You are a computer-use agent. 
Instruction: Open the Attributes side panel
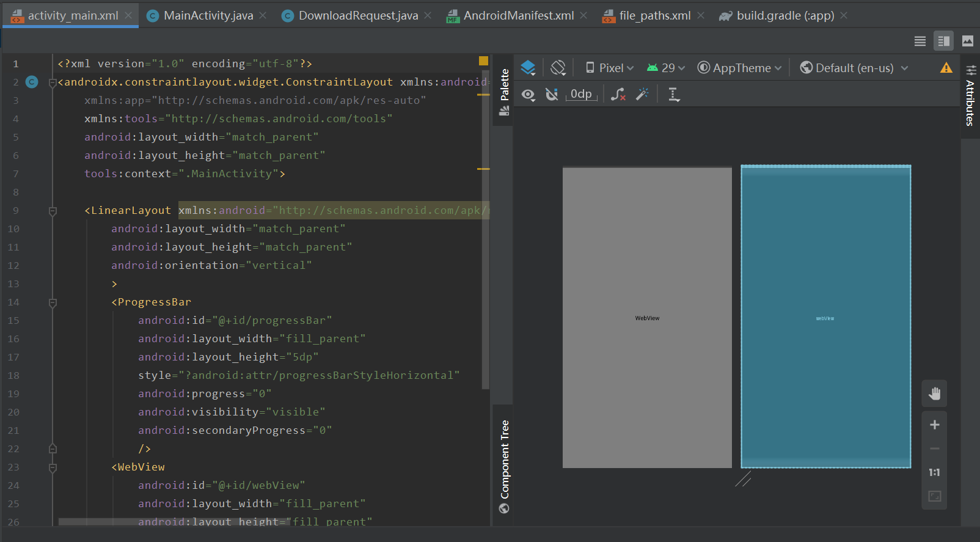[x=970, y=95]
